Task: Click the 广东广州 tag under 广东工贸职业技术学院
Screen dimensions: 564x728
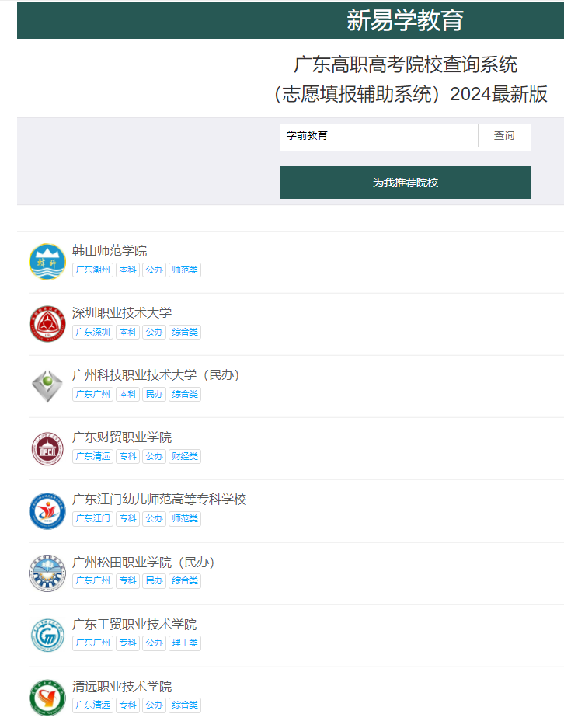Action: pyautogui.click(x=93, y=643)
